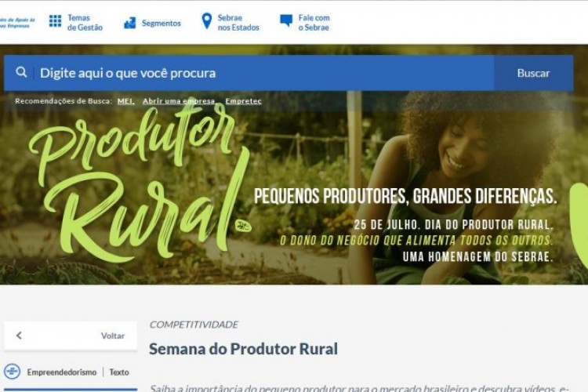Follow the Abrir uma empresa link
Image resolution: width=588 pixels, height=392 pixels.
179,101
